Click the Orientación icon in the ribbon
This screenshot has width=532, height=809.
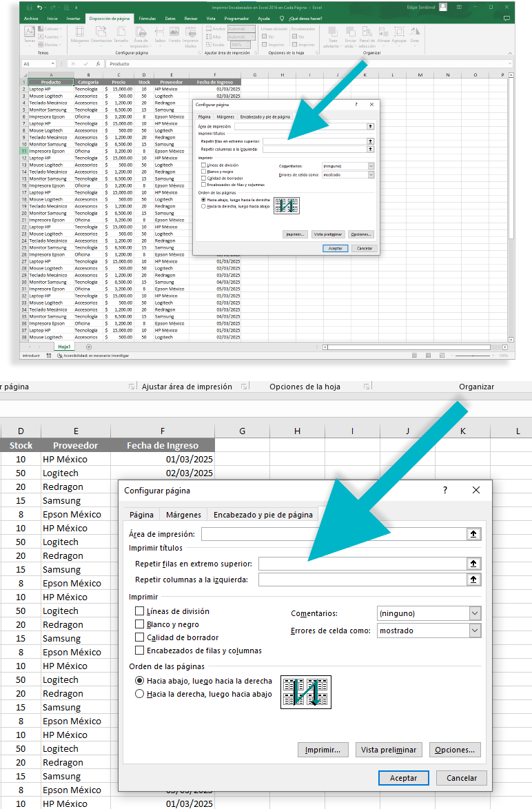(x=101, y=34)
